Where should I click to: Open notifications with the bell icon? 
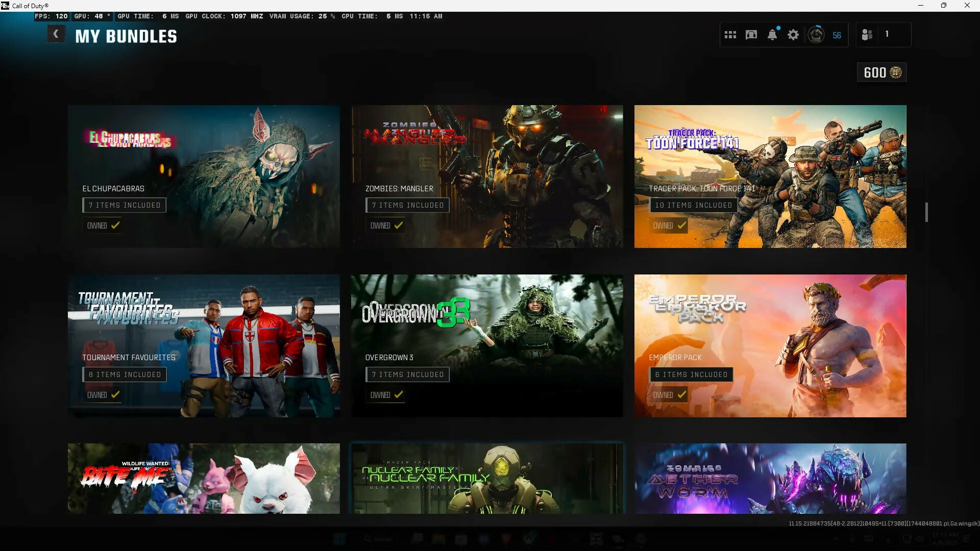[772, 35]
